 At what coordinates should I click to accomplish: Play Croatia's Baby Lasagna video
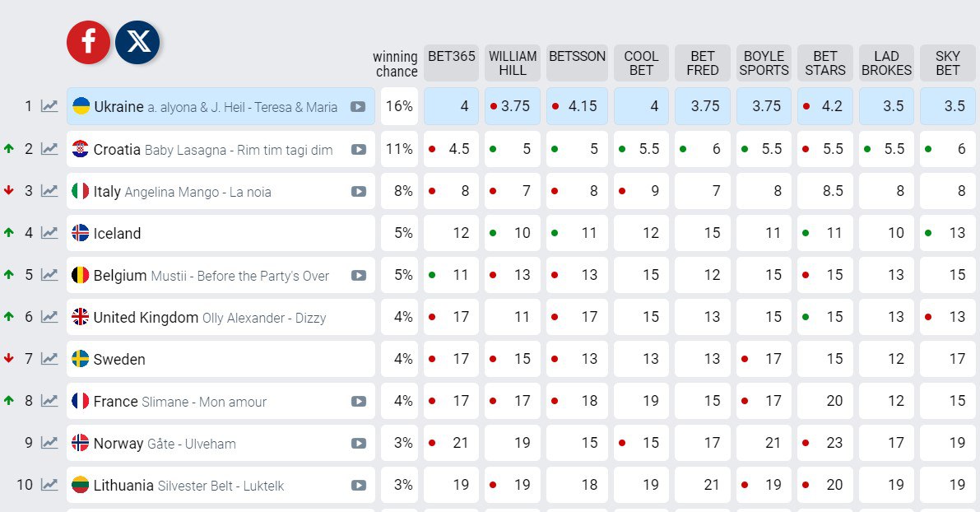(x=358, y=149)
